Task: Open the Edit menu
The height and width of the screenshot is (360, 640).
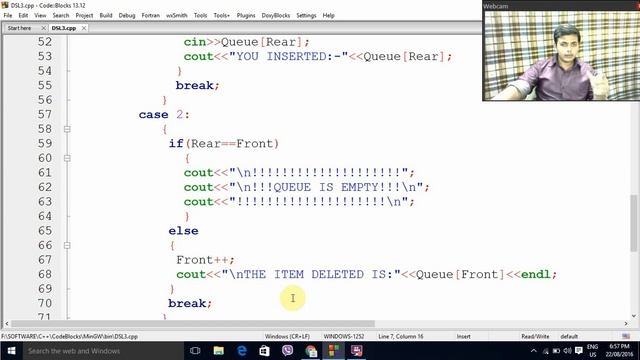Action: click(x=23, y=16)
